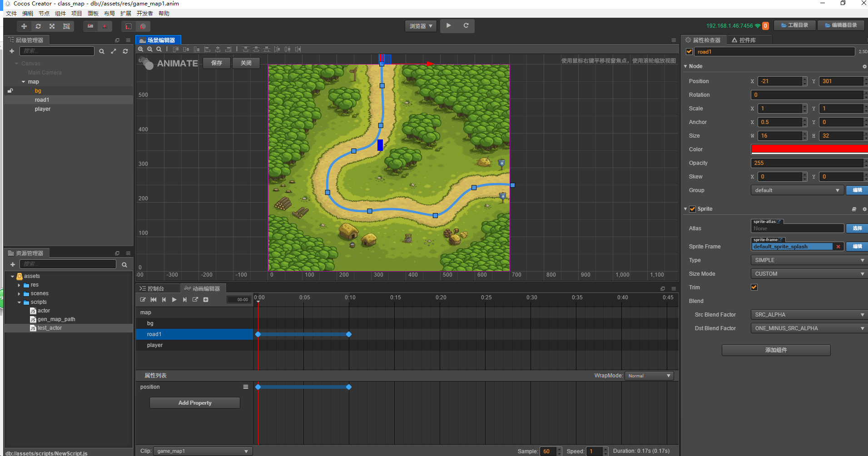Jump to first animation frame
Viewport: 868px width, 456px height.
click(x=154, y=300)
